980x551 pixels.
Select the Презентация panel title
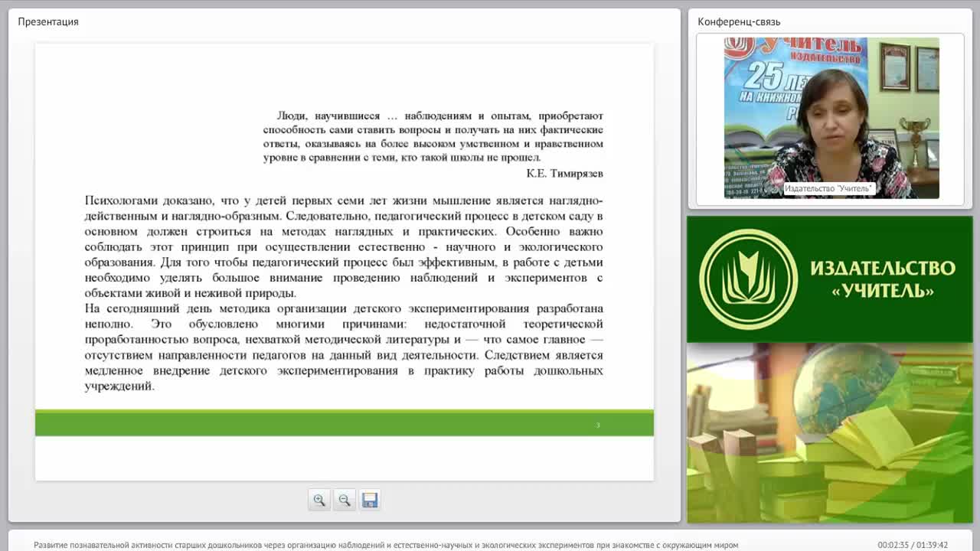click(x=48, y=21)
